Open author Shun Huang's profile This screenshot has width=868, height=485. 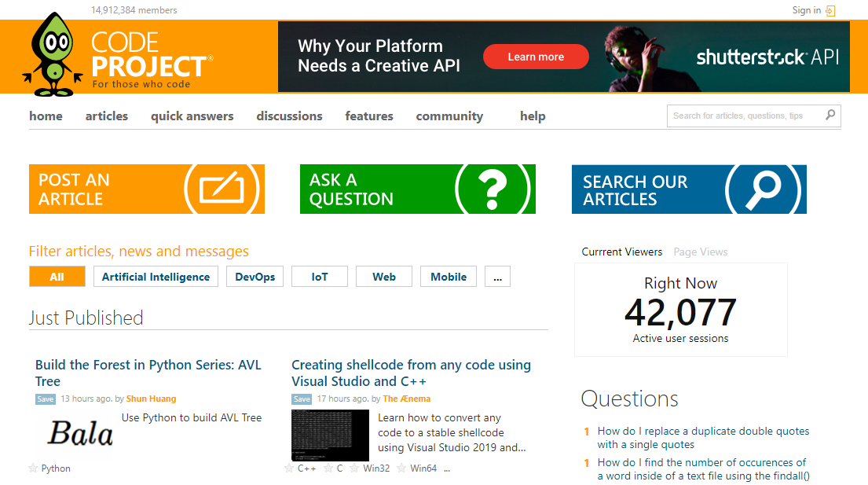pos(151,399)
